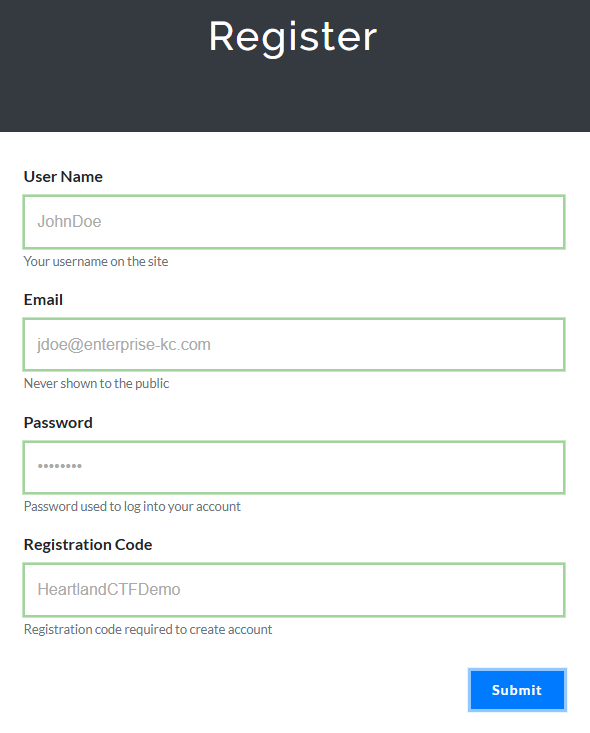The width and height of the screenshot is (590, 733).
Task: Focus the Email input field
Action: click(294, 345)
